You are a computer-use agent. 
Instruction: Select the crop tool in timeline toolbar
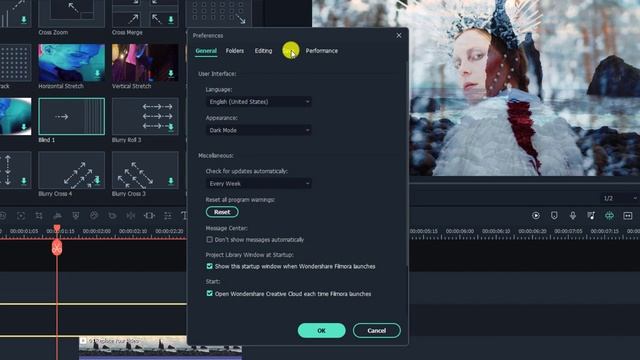[x=39, y=216]
